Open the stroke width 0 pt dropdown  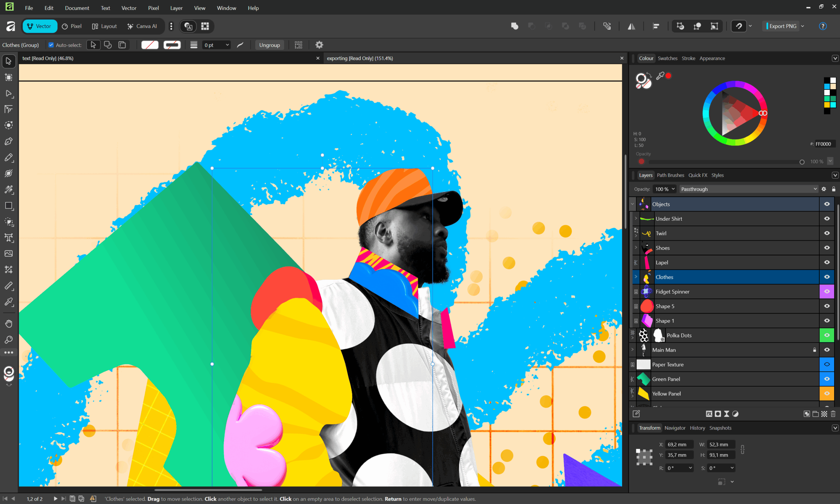pos(227,45)
